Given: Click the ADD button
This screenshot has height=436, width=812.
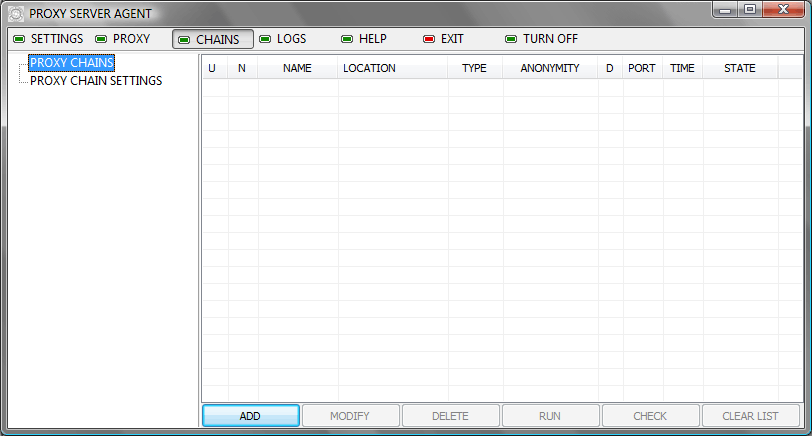Looking at the screenshot, I should [251, 416].
